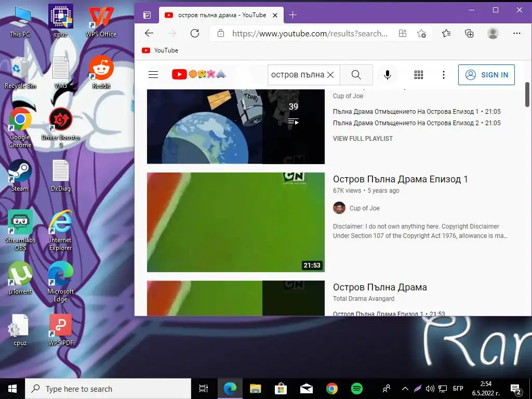
Task: Click VIEW FULL PLAYLIST link
Action: click(363, 138)
